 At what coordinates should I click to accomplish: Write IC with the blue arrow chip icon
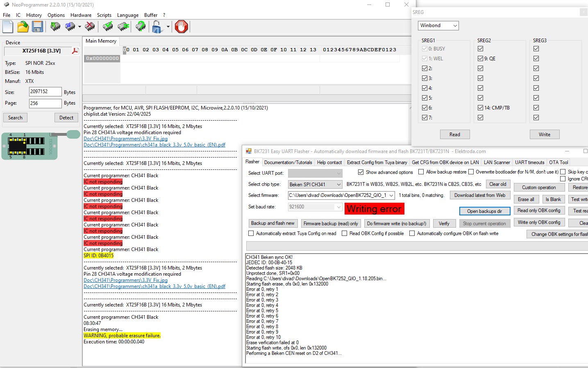(70, 27)
